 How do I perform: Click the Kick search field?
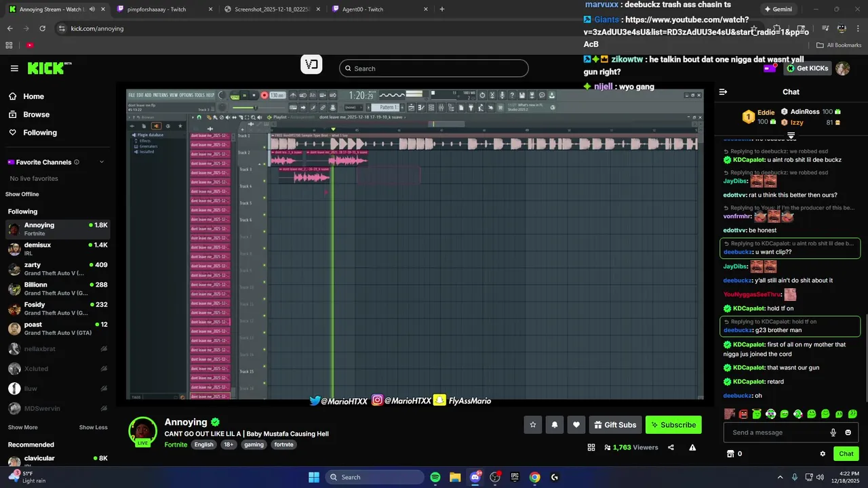(x=434, y=68)
